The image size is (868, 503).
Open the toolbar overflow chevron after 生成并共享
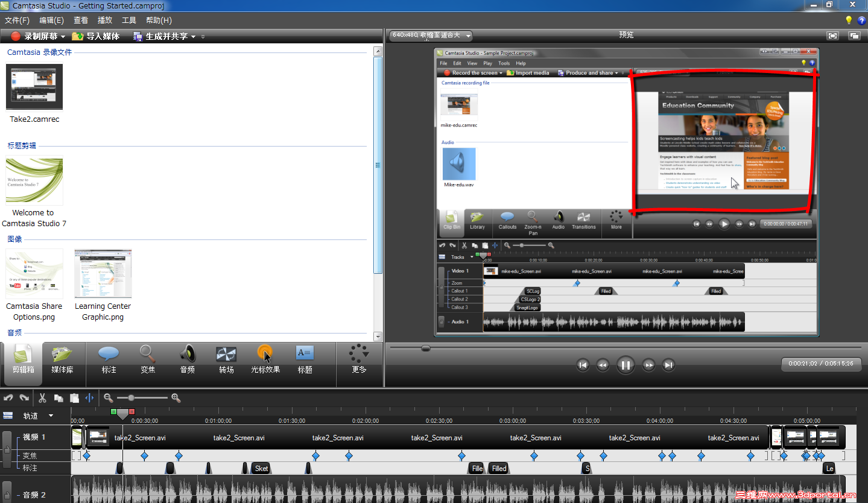(203, 37)
